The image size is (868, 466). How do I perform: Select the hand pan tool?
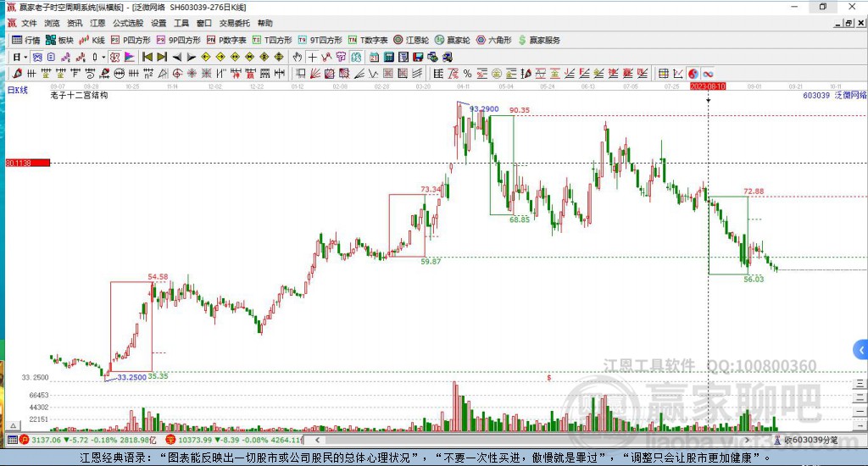(x=298, y=57)
